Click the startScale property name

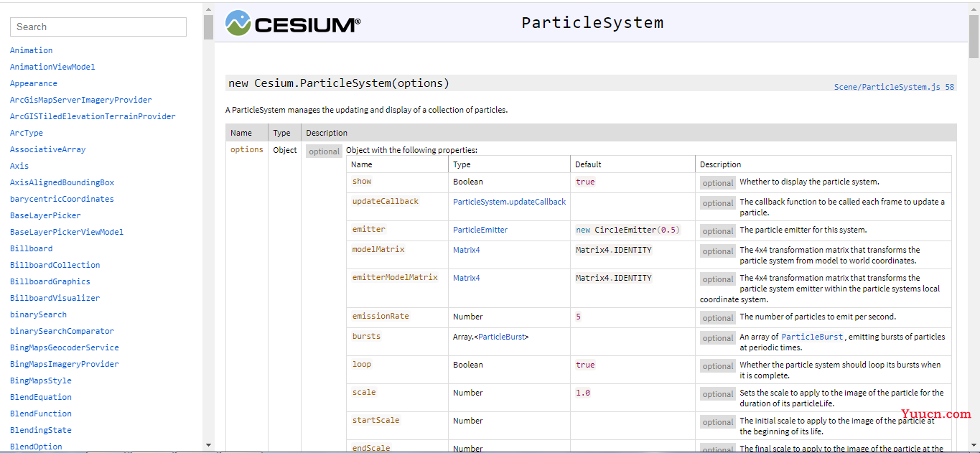pos(376,420)
